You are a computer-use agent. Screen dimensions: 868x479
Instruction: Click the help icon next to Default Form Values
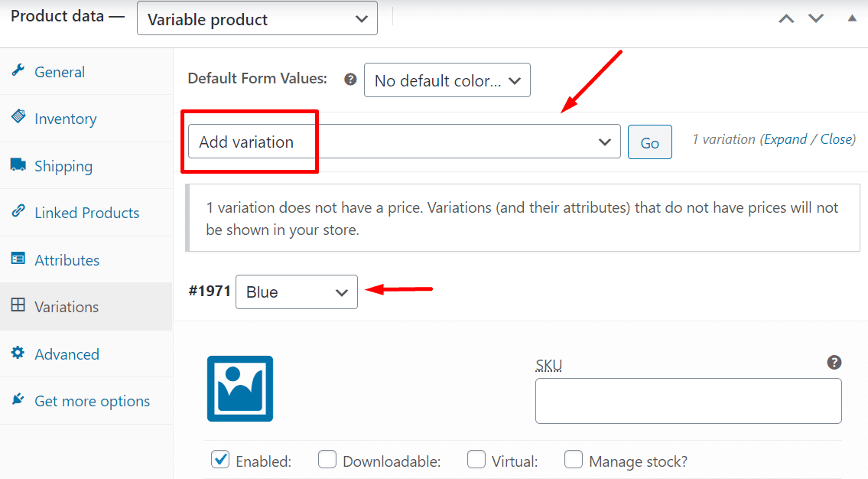tap(350, 79)
